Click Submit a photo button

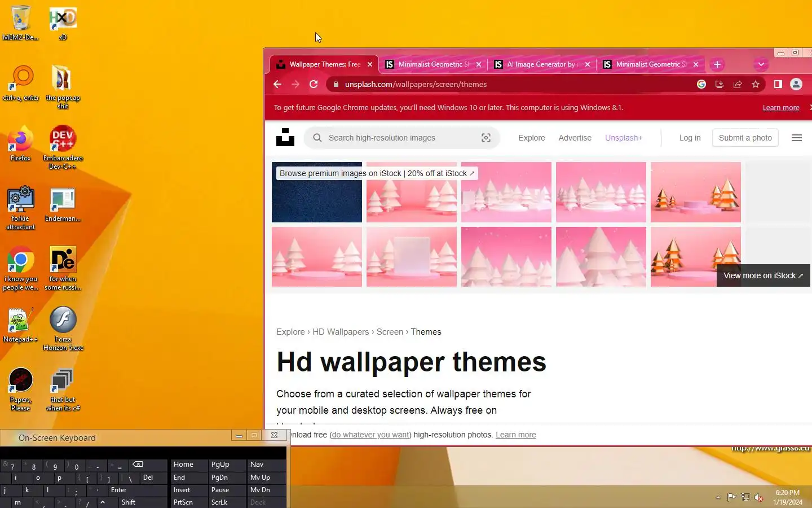coord(745,138)
